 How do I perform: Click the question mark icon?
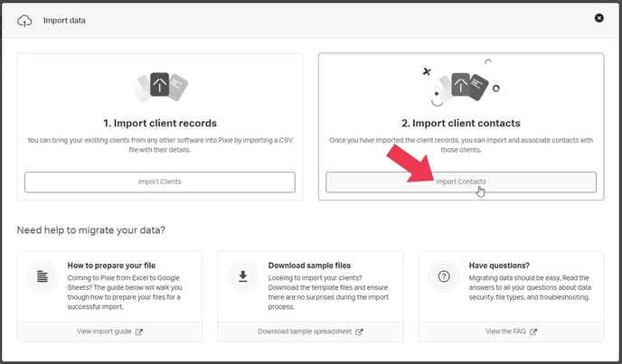point(443,276)
